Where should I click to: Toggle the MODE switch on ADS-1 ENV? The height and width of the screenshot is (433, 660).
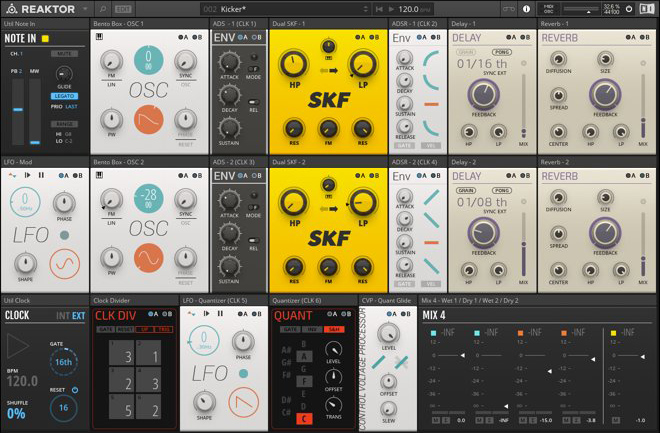point(253,68)
